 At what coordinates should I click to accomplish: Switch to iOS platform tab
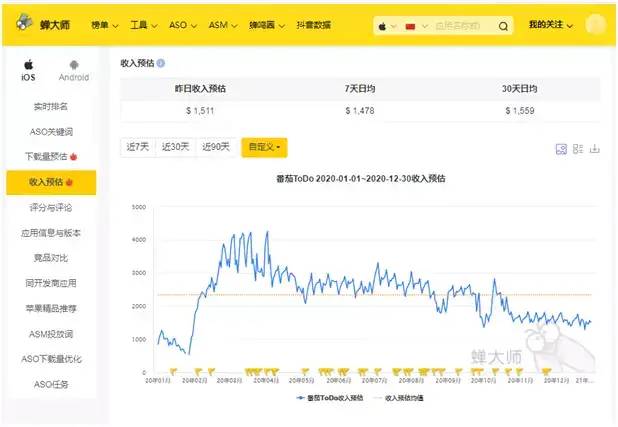tap(28, 71)
